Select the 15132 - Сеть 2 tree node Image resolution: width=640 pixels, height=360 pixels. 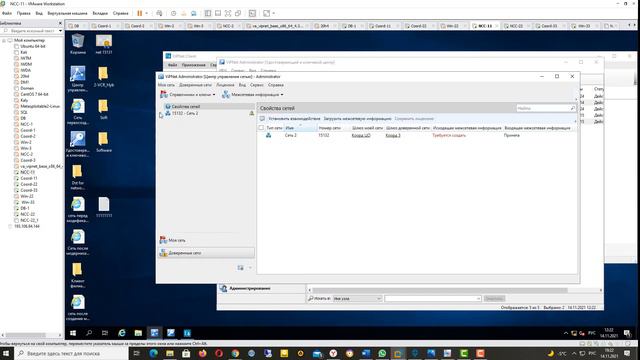tap(185, 113)
